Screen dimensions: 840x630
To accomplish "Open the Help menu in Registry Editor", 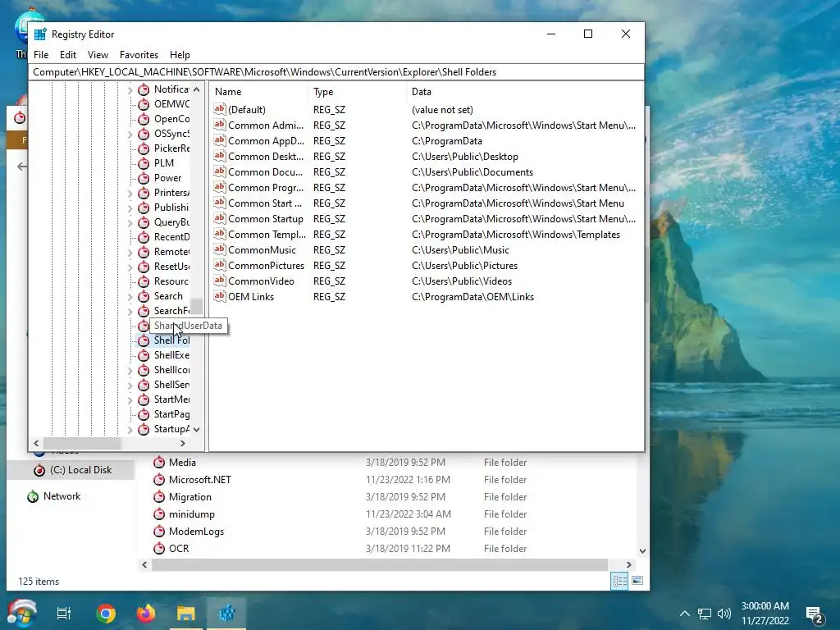I will (180, 55).
